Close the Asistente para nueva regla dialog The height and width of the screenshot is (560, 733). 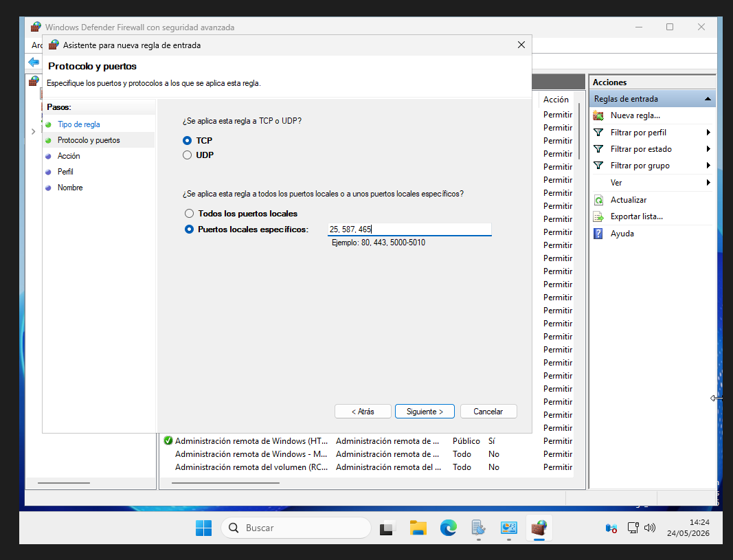point(521,45)
